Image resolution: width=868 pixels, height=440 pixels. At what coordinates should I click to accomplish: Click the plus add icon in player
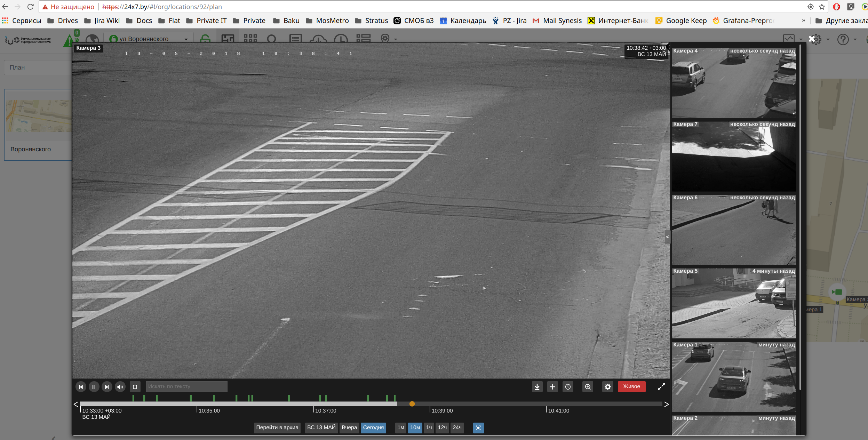552,387
